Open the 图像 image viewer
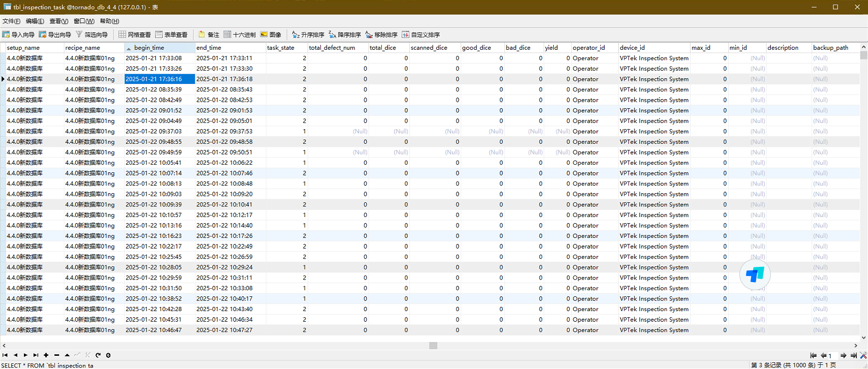Screen dimensions: 868x369 pos(271,35)
